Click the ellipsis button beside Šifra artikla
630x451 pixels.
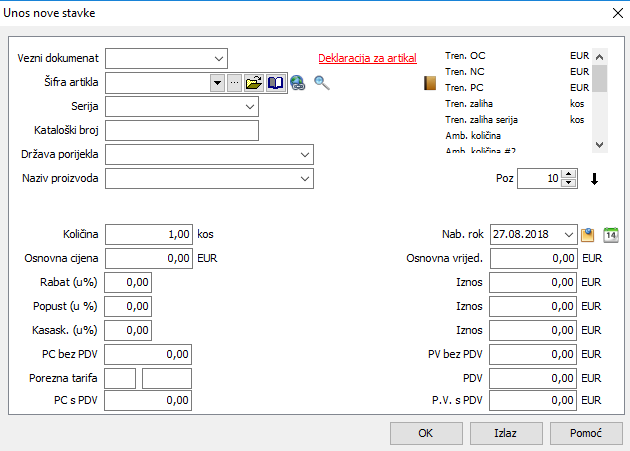pyautogui.click(x=234, y=83)
